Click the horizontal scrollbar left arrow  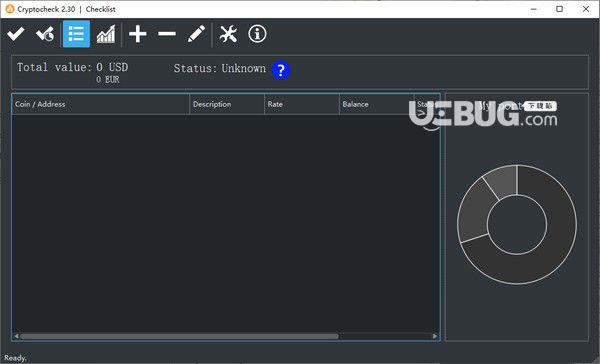click(x=16, y=336)
